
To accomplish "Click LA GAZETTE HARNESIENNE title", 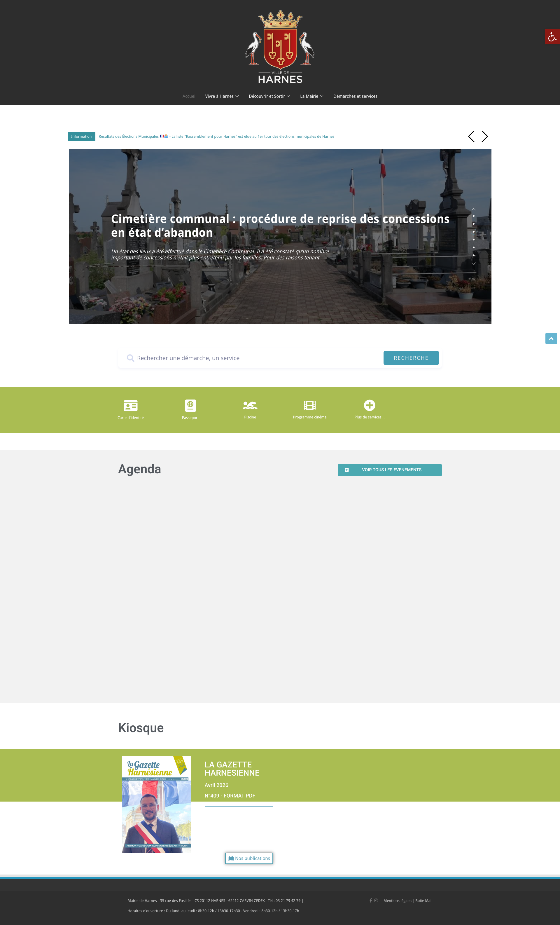I will [x=232, y=769].
